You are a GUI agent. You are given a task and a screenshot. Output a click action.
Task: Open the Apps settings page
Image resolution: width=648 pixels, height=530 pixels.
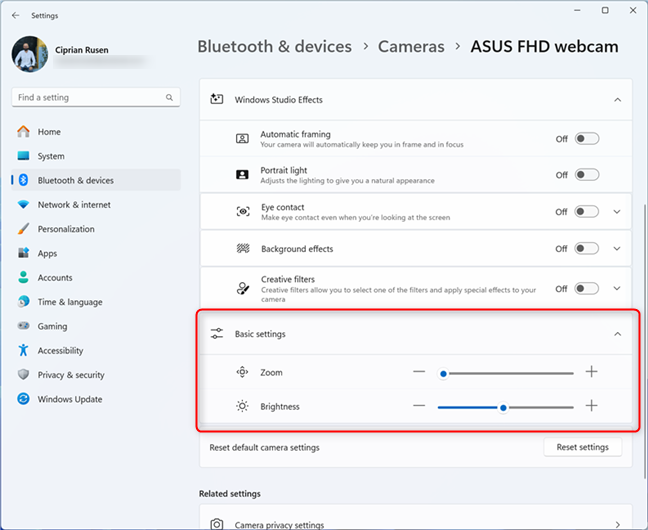[96, 253]
